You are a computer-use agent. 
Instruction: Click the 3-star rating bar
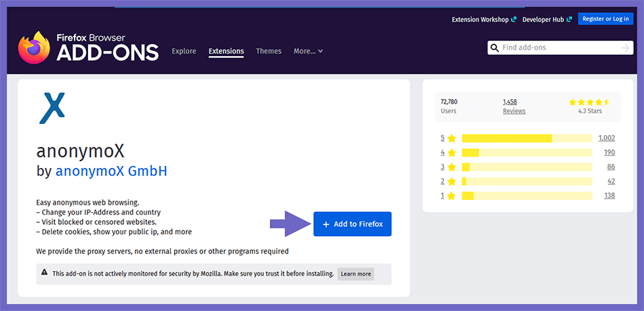(x=527, y=167)
